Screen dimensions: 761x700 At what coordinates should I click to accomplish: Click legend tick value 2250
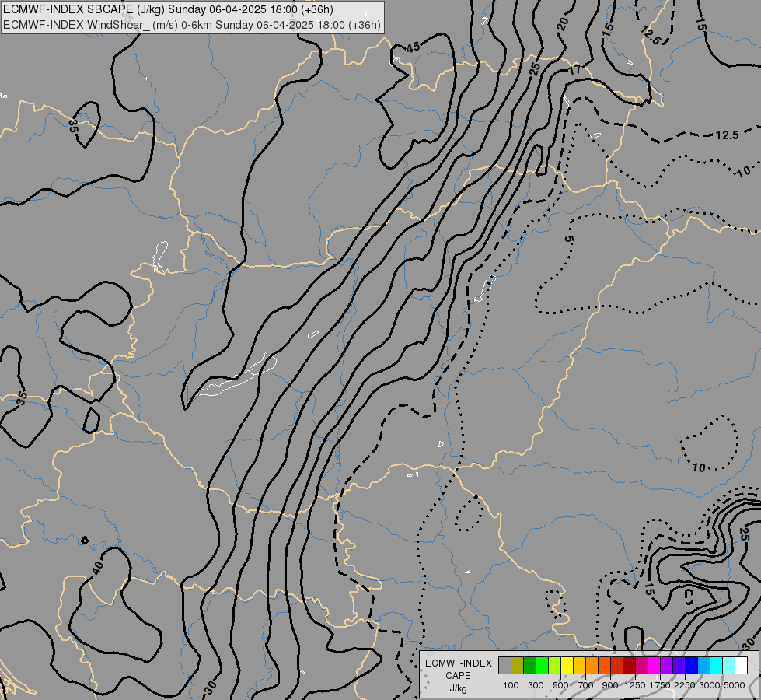click(x=684, y=685)
